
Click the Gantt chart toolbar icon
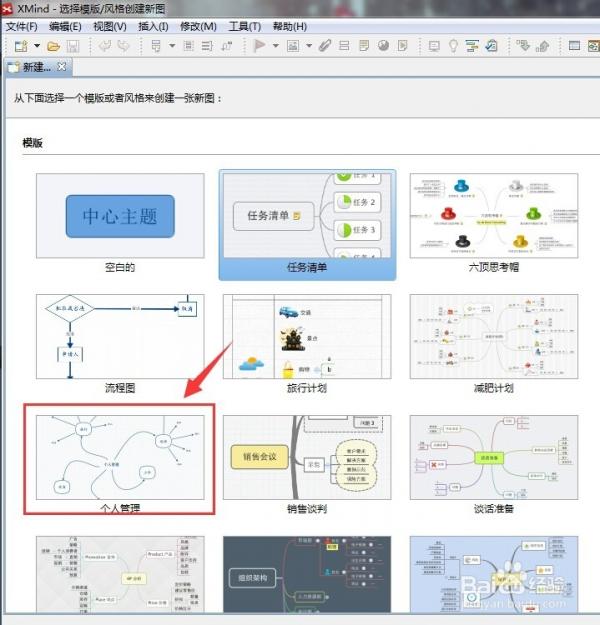pos(472,46)
